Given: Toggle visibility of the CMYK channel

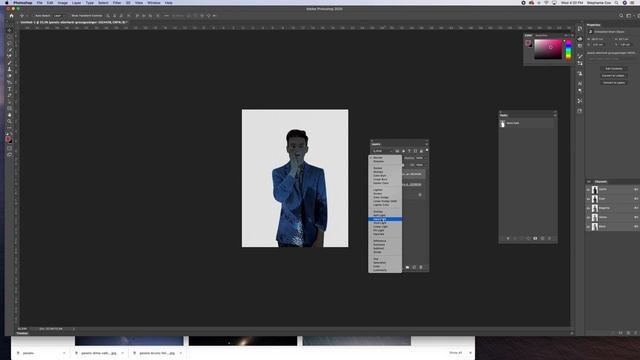Looking at the screenshot, I should 588,189.
